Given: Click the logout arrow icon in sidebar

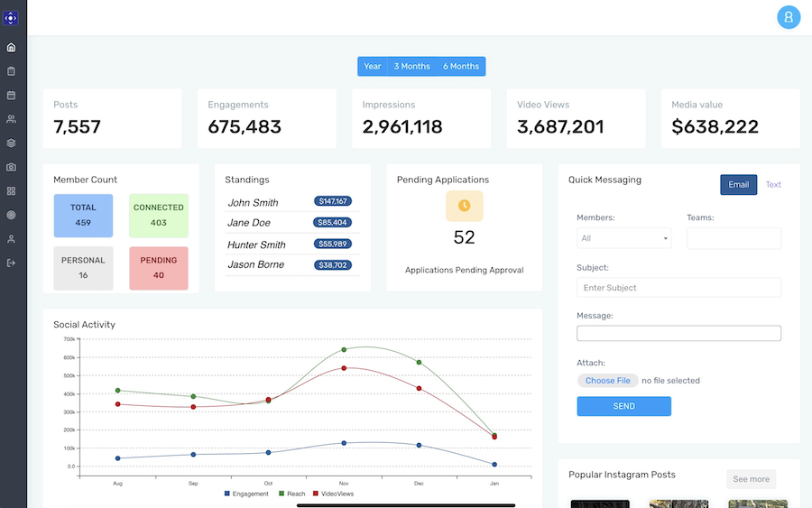Looking at the screenshot, I should [x=11, y=263].
